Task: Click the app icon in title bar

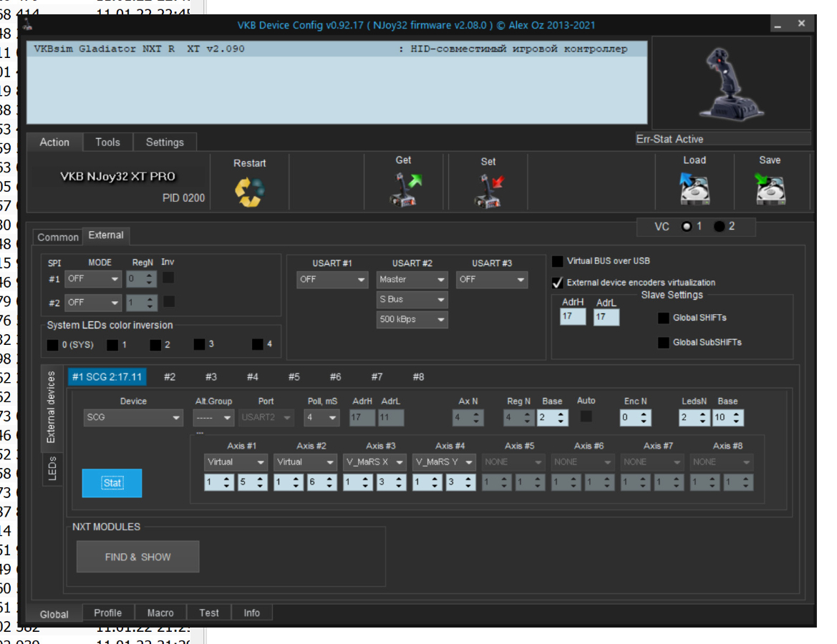Action: coord(28,24)
